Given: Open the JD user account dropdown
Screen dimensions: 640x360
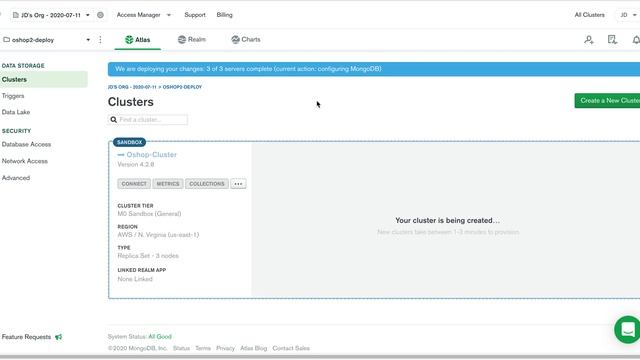Looking at the screenshot, I should pos(628,15).
